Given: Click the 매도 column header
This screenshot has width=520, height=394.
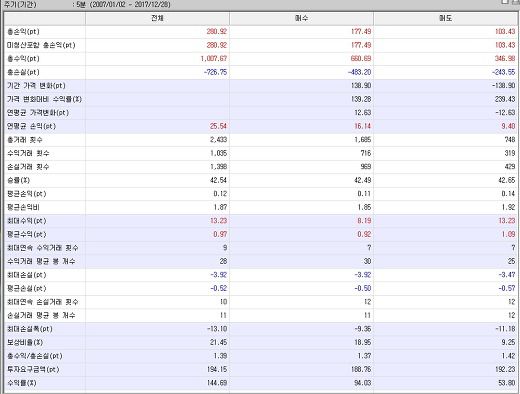Looking at the screenshot, I should tap(446, 18).
